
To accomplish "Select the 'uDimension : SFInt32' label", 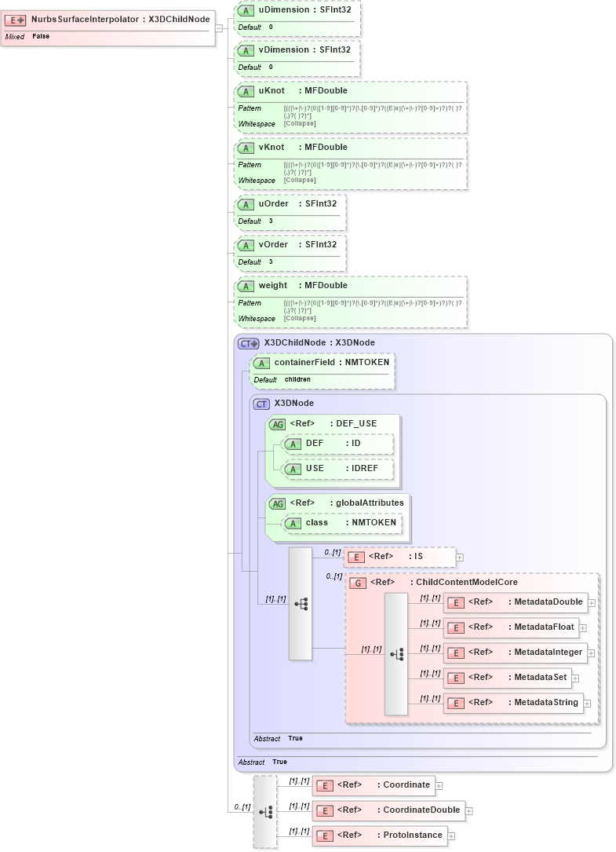I will [304, 9].
